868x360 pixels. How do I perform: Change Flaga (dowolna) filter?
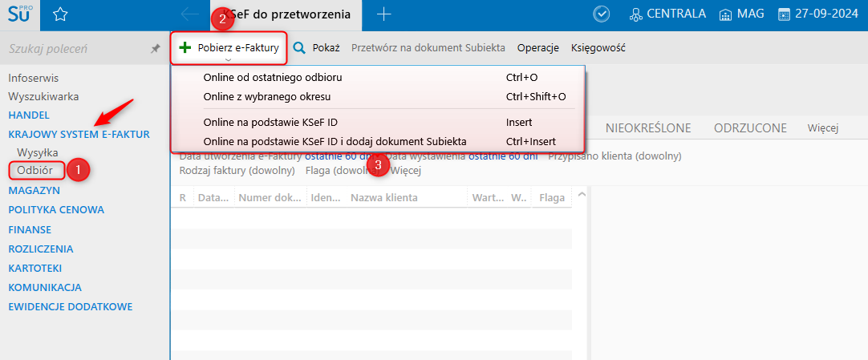click(x=342, y=170)
